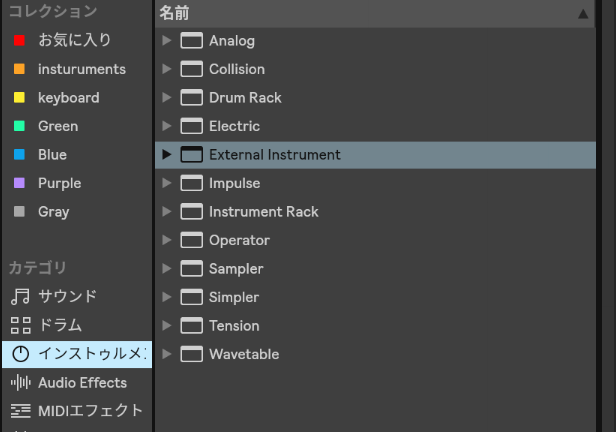Expand the External Instrument entry
Screen dimensions: 616x432
tap(167, 155)
